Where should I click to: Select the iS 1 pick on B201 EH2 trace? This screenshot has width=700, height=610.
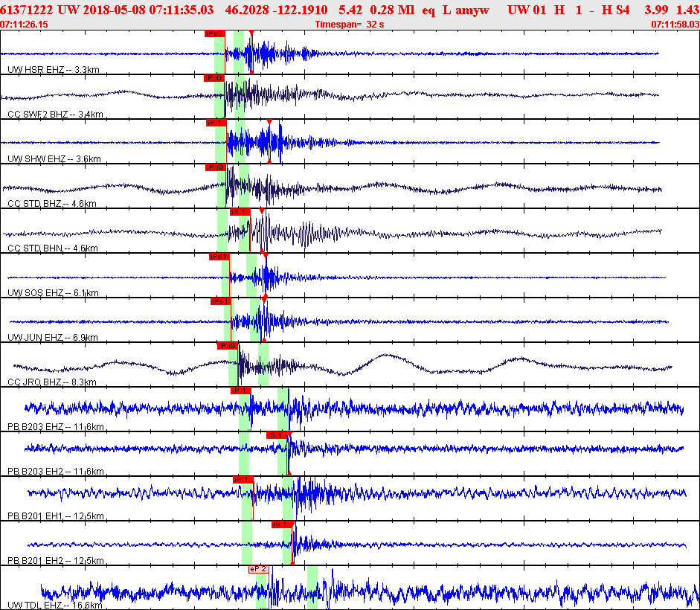[282, 524]
